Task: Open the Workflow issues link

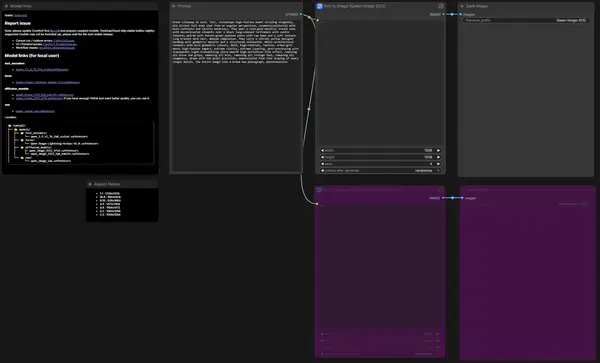Action: (57, 48)
